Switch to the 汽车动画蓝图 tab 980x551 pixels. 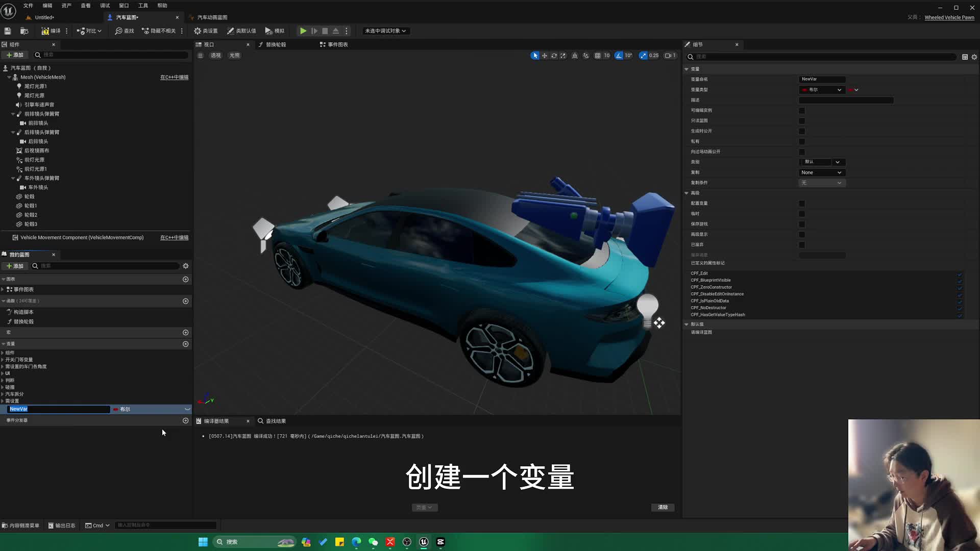pyautogui.click(x=212, y=17)
